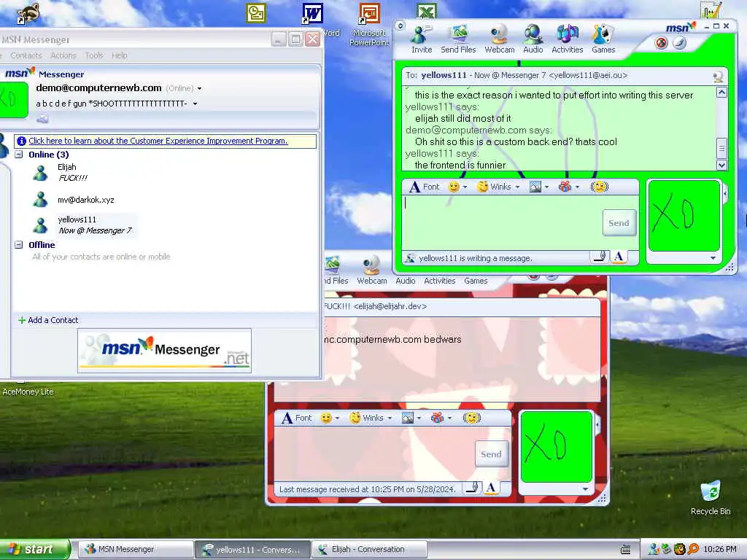Open Winks menu in Elijah conversation
Image resolution: width=747 pixels, height=560 pixels.
pos(371,418)
